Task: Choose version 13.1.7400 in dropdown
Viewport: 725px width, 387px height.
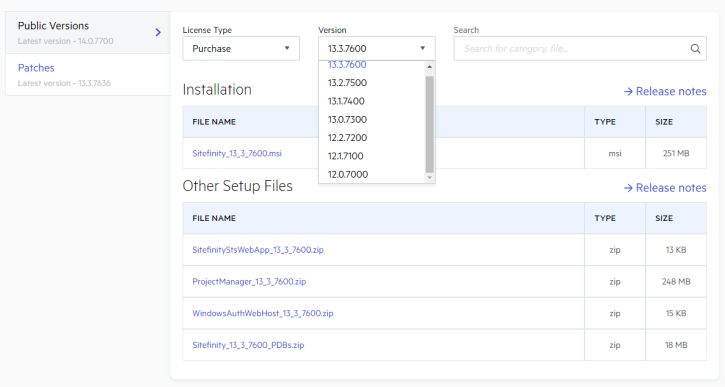Action: click(346, 101)
